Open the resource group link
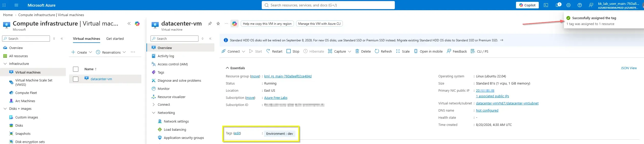644x144 pixels. (x=288, y=76)
